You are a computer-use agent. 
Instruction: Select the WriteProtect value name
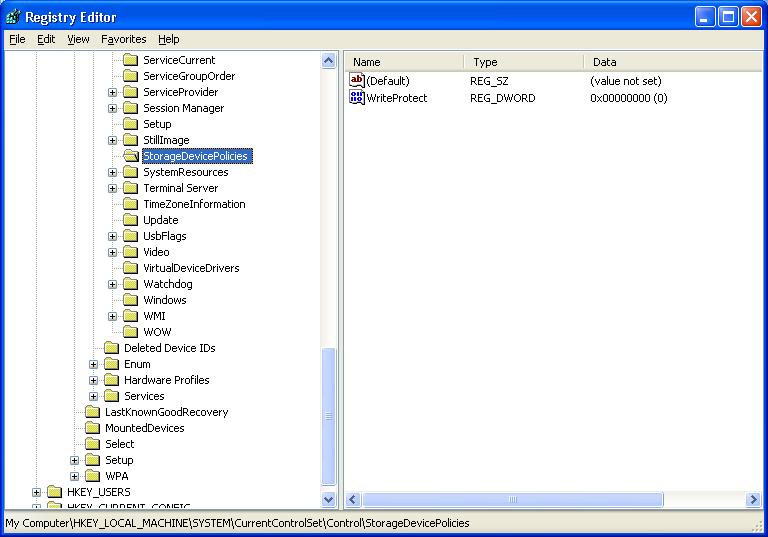coord(397,98)
